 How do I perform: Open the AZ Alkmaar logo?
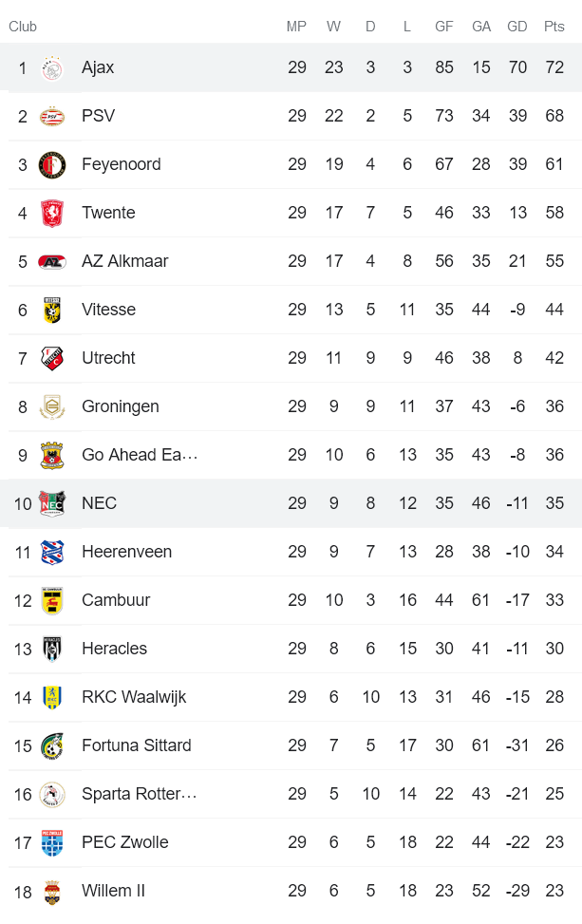tap(52, 262)
